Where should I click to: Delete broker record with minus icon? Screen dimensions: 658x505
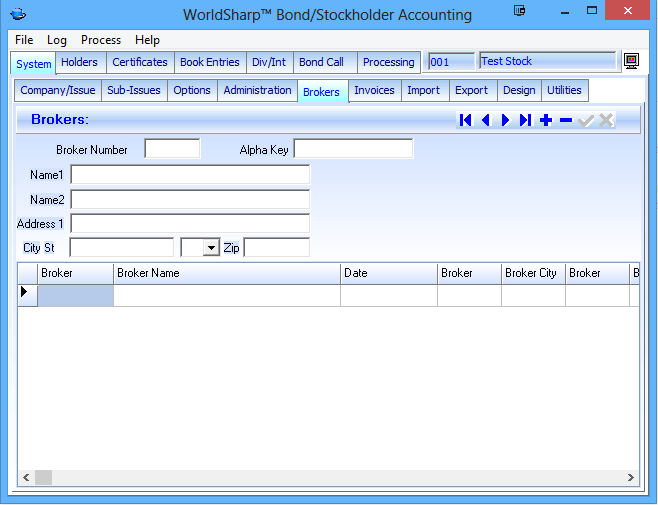(x=566, y=120)
